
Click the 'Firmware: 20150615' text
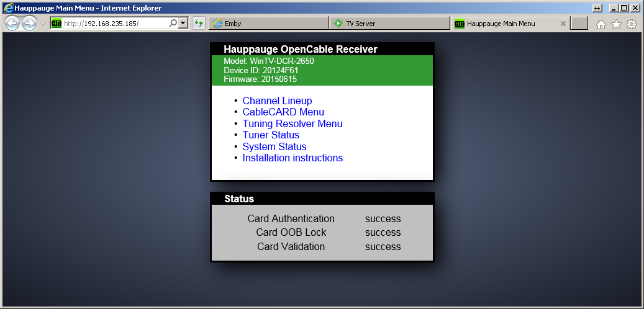(x=260, y=79)
